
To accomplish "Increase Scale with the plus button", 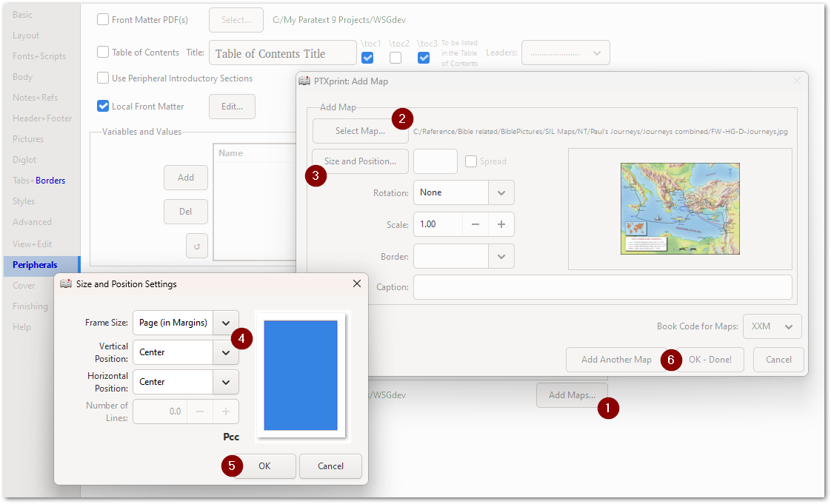I will 501,224.
